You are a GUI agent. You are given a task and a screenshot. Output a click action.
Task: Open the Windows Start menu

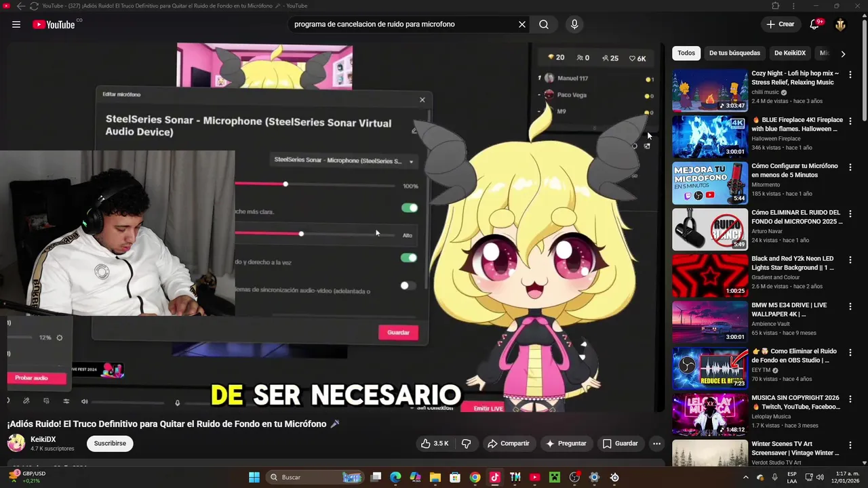point(254,477)
